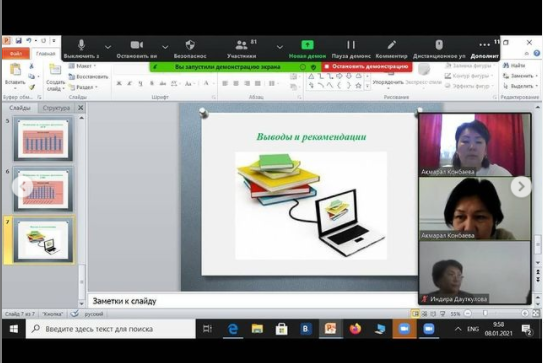The height and width of the screenshot is (363, 544).
Task: Click the Найти find button
Action: [514, 65]
